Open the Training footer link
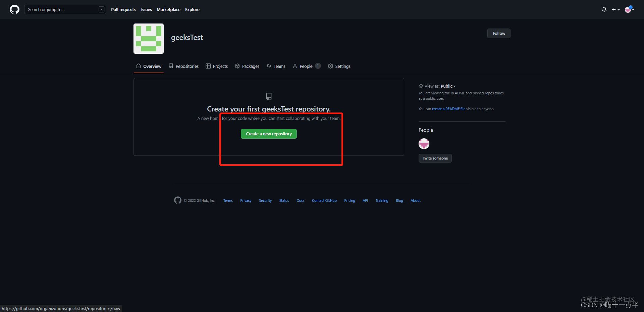644x312 pixels. (382, 200)
